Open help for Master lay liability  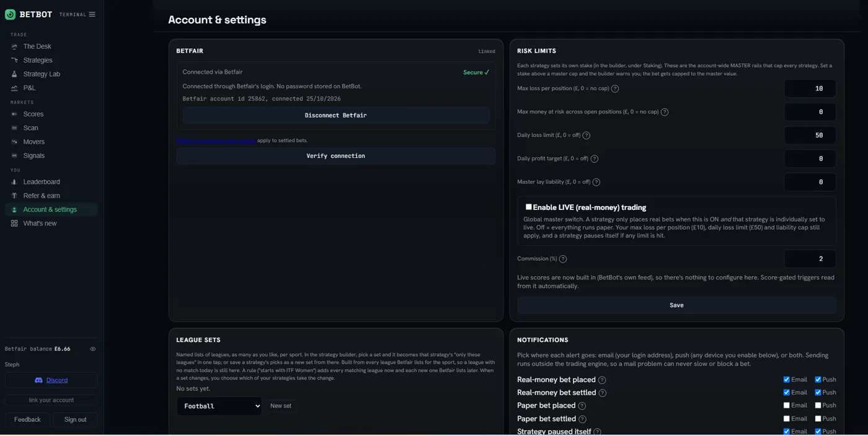pyautogui.click(x=596, y=182)
